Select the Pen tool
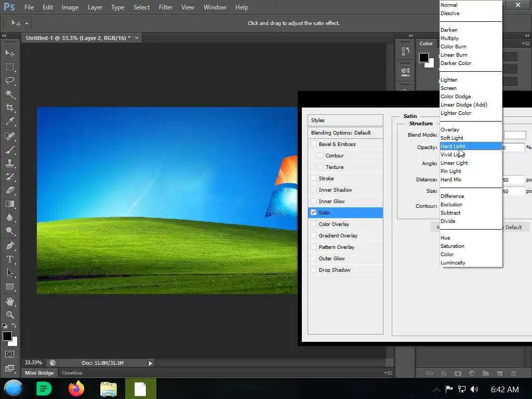 10,246
